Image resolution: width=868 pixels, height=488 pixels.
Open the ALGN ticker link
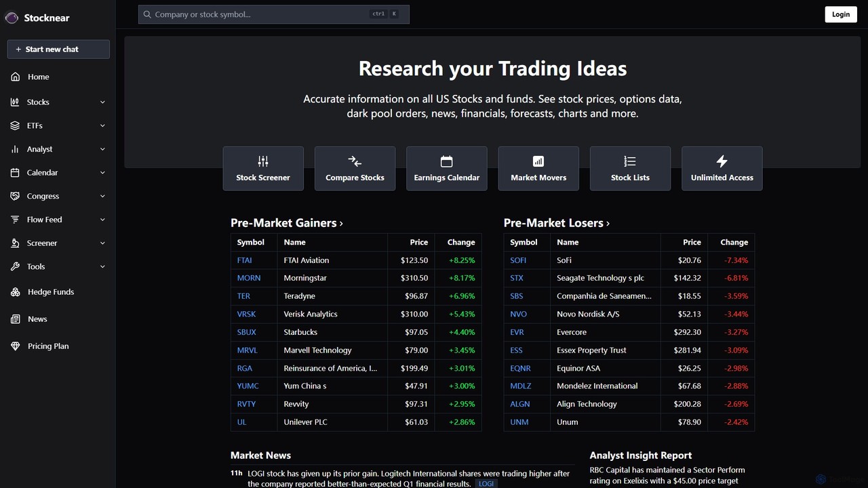coord(520,404)
